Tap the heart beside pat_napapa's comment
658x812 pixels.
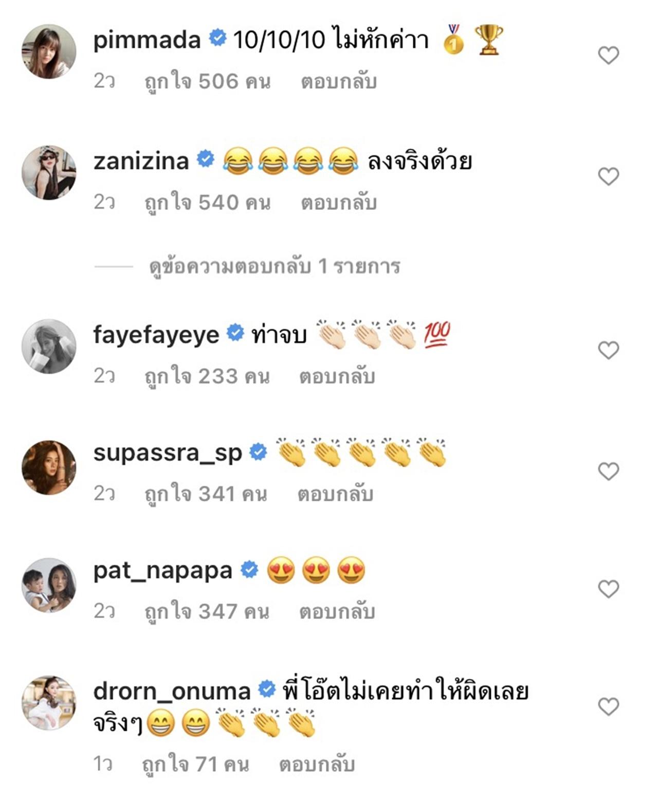tap(608, 588)
